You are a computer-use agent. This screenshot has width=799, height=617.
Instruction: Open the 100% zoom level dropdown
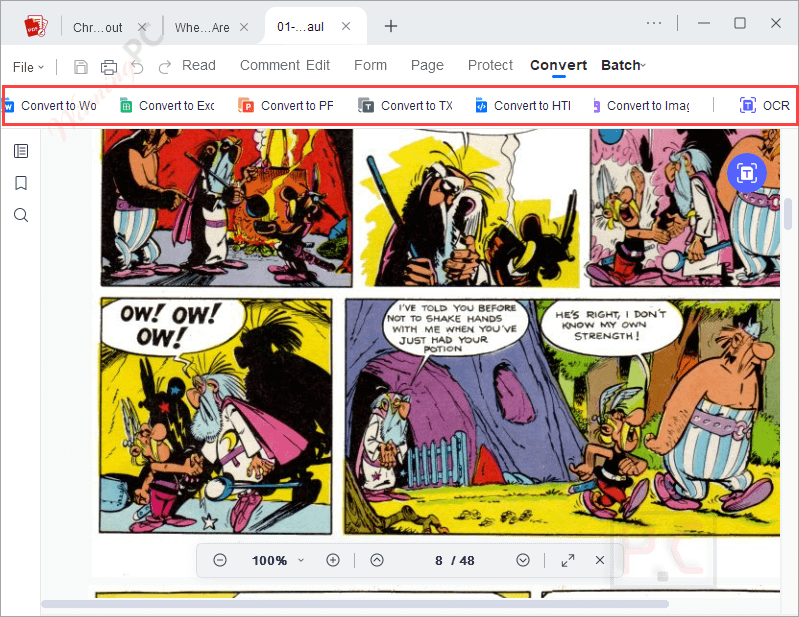tap(278, 560)
